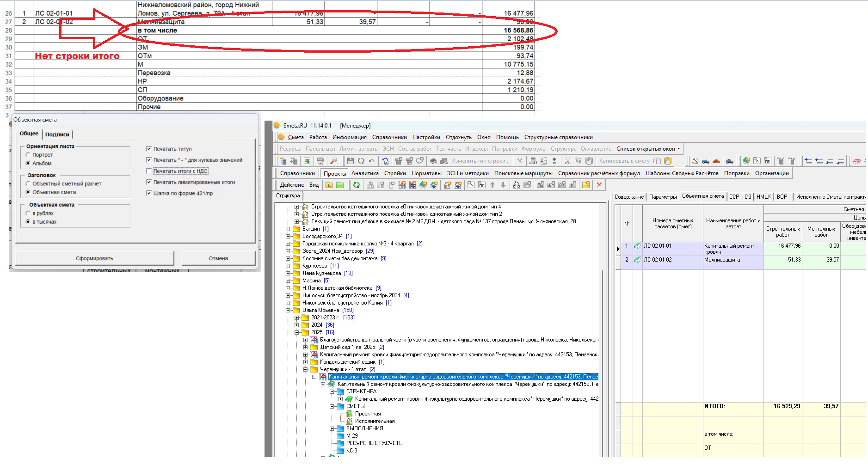Open the 'Действие' menu button

pos(292,185)
